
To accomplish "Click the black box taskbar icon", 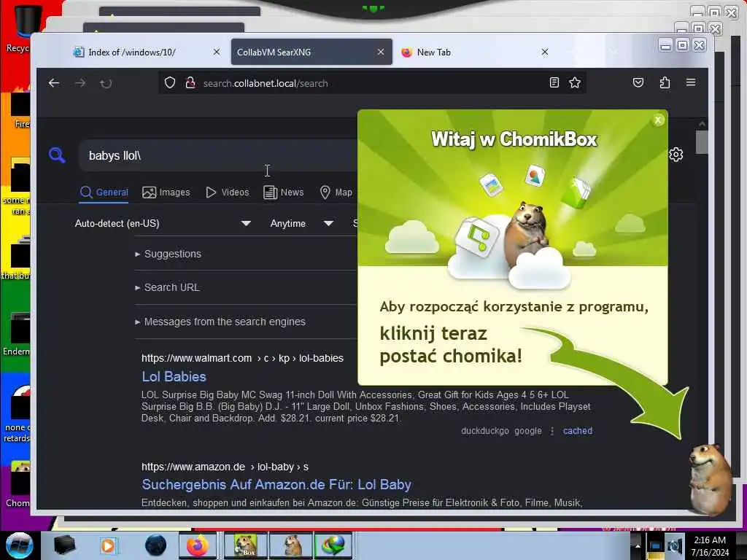I will point(64,545).
